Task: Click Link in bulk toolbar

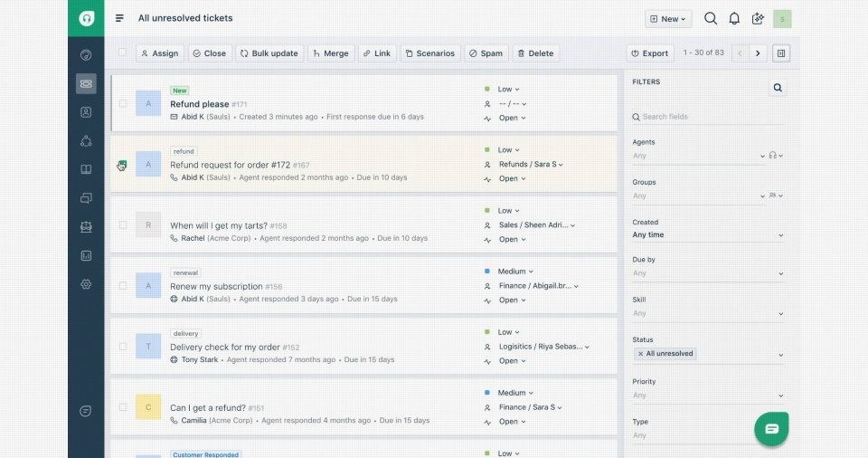Action: tap(378, 53)
